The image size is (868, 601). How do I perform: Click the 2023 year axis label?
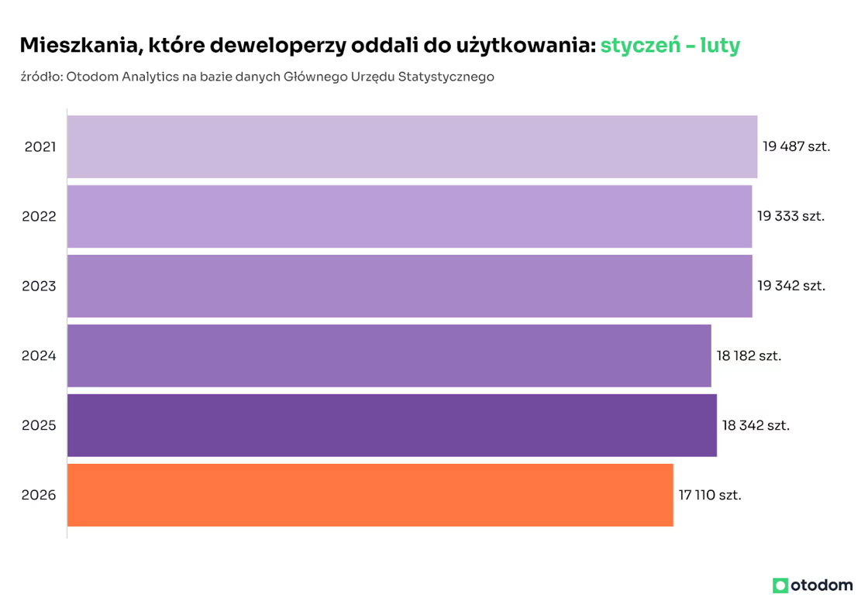coord(40,286)
